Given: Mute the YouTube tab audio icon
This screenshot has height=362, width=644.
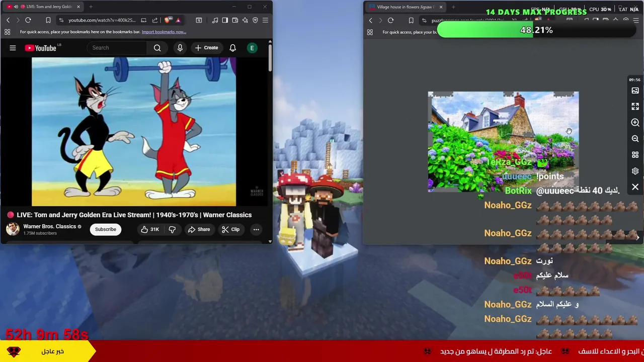Looking at the screenshot, I should point(16,7).
